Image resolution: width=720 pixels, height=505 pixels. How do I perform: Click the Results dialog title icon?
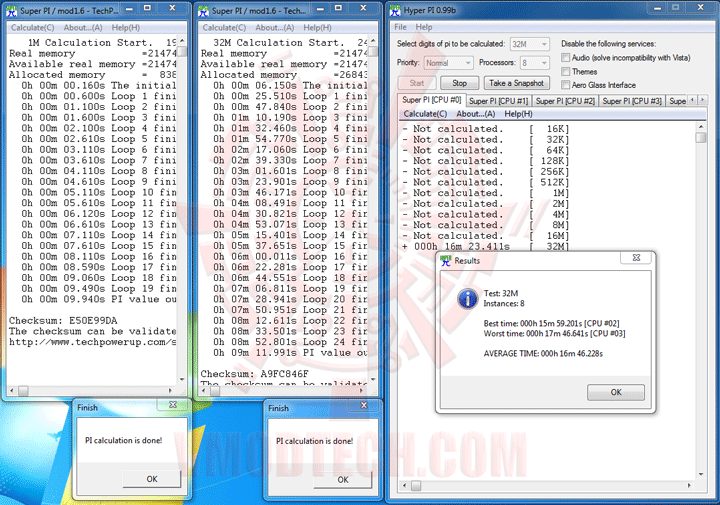446,261
